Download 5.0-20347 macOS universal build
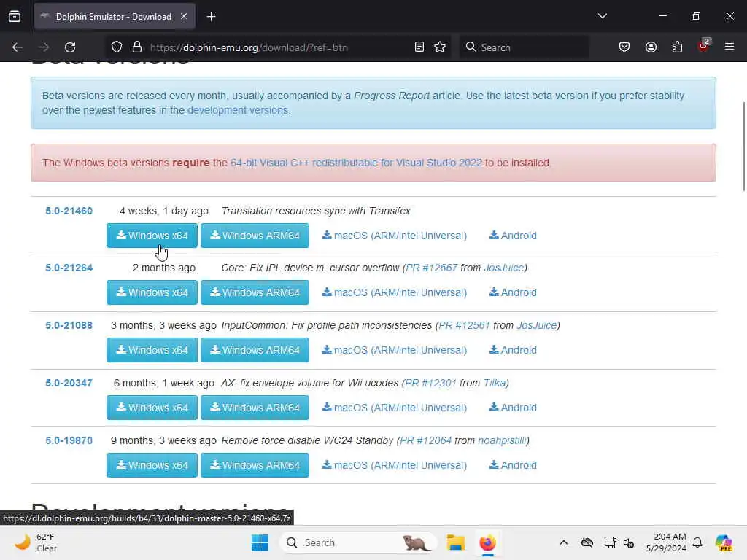The width and height of the screenshot is (747, 560). point(395,408)
